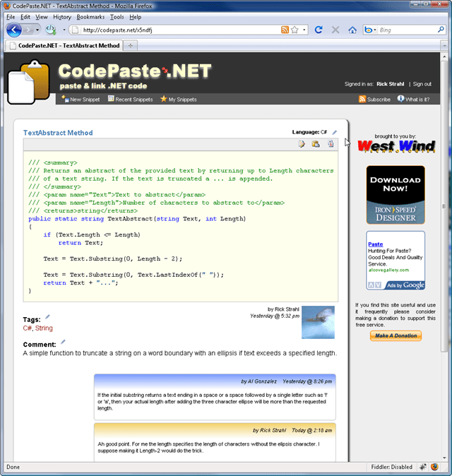
Task: Click the edit snippet code icon
Action: point(302,144)
